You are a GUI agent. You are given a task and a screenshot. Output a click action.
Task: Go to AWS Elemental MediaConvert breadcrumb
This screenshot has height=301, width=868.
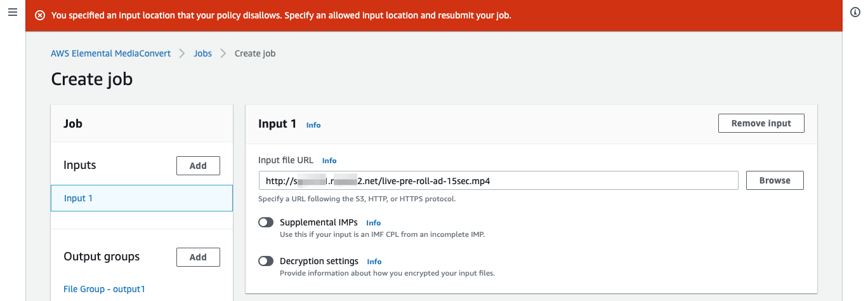[110, 53]
